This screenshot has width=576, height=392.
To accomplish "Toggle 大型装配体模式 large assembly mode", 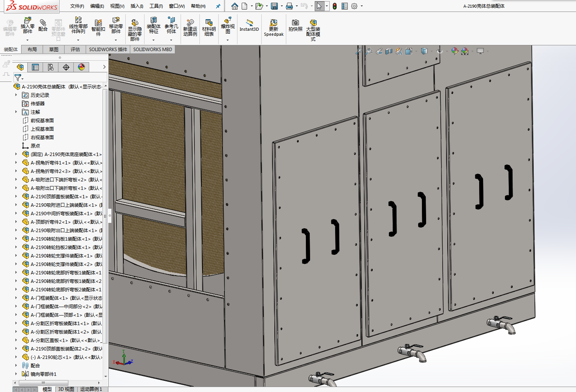I will pyautogui.click(x=313, y=30).
